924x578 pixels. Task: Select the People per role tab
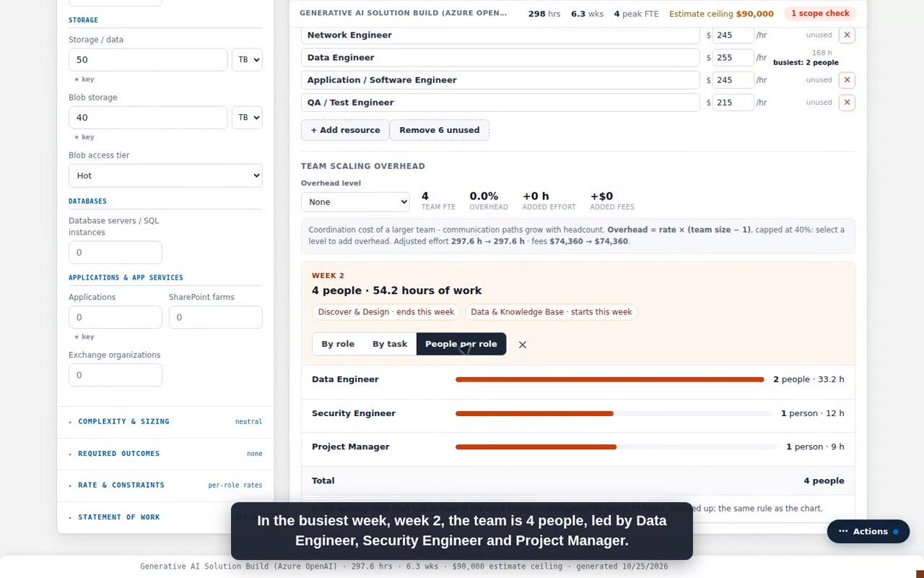tap(461, 344)
